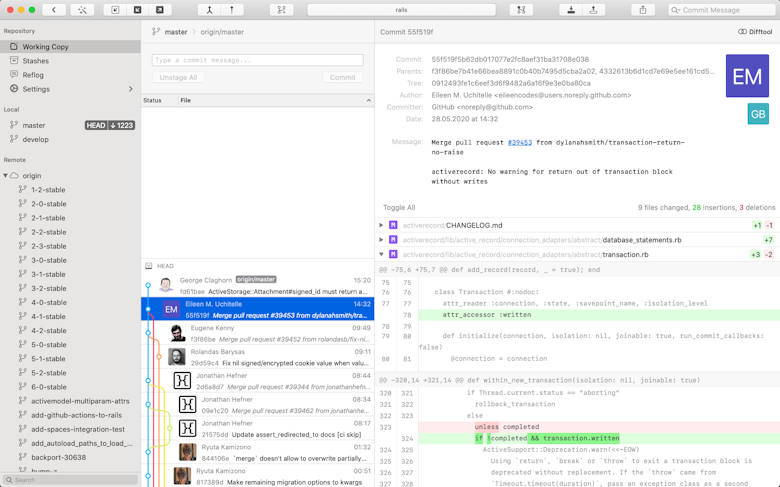The height and width of the screenshot is (487, 780).
Task: Click the File column sort arrow
Action: coord(369,100)
